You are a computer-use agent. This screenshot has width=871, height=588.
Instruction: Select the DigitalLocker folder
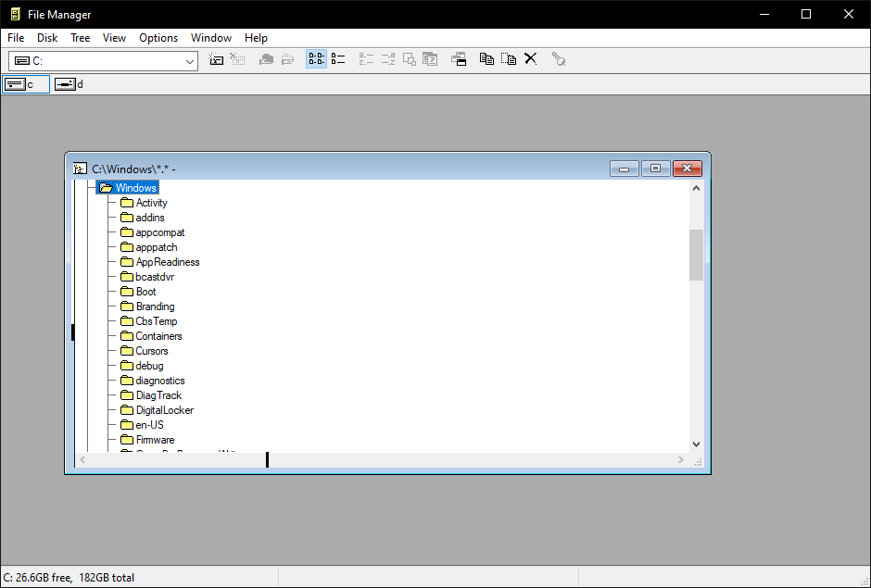(158, 410)
